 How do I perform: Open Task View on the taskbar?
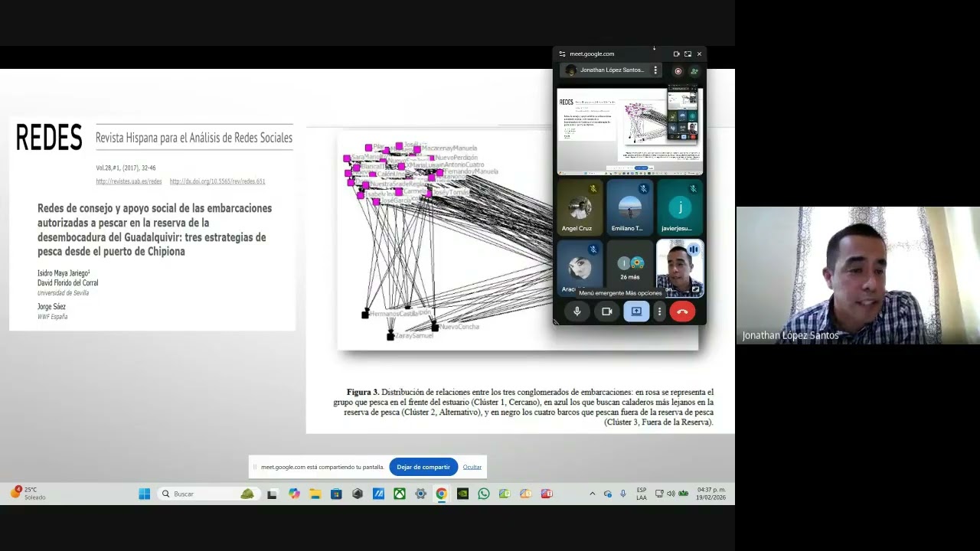[272, 494]
